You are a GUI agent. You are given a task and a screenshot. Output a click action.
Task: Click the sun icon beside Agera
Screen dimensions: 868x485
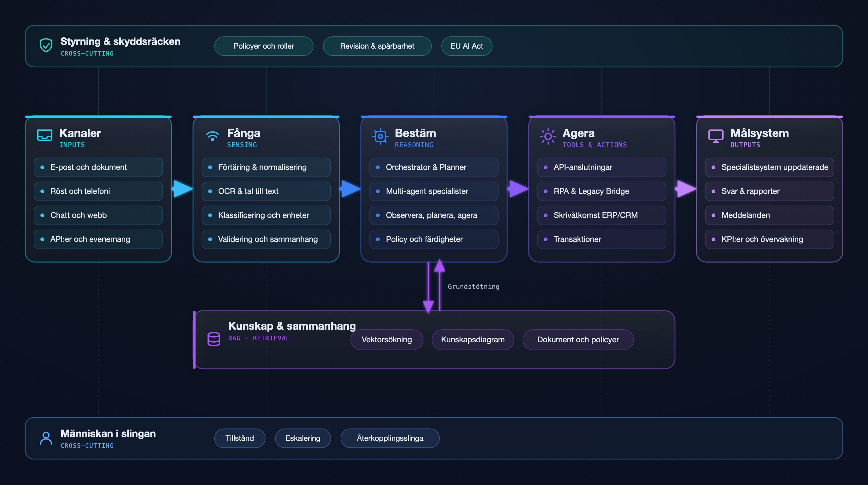point(548,136)
